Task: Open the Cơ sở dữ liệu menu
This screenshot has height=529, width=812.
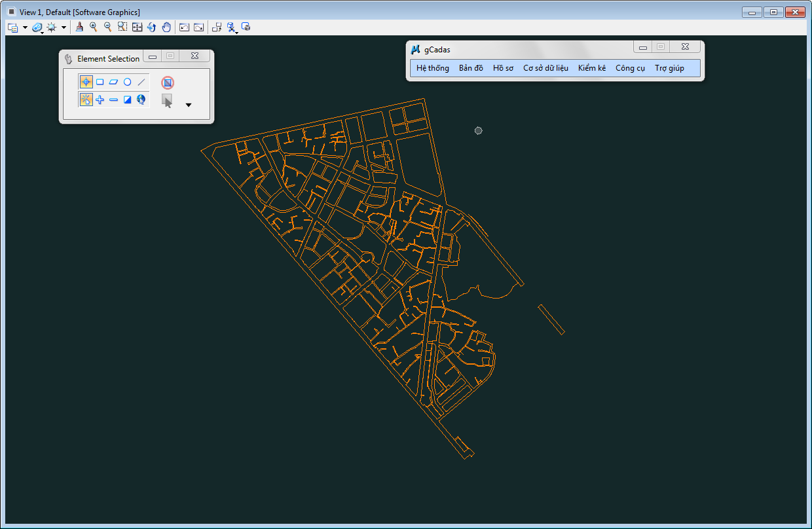Action: coord(545,68)
